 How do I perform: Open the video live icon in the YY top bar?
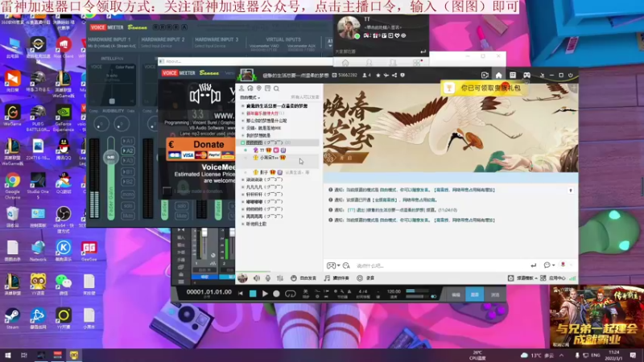(x=485, y=75)
